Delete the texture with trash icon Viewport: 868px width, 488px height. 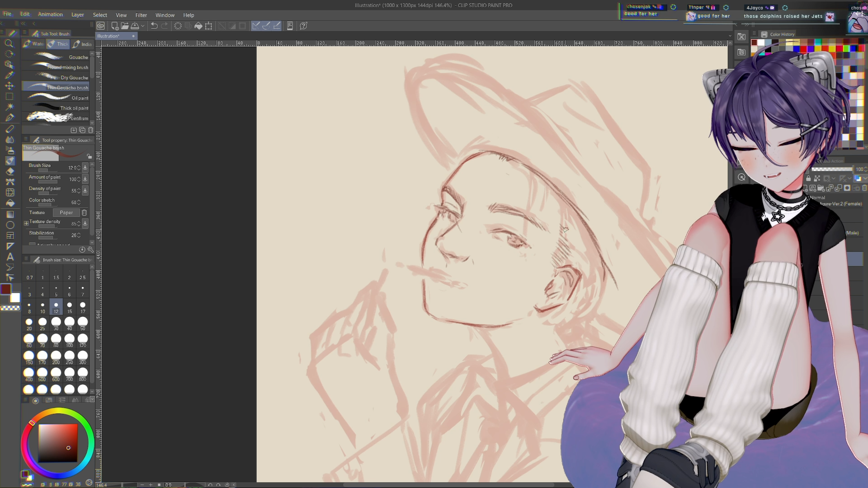pos(84,212)
